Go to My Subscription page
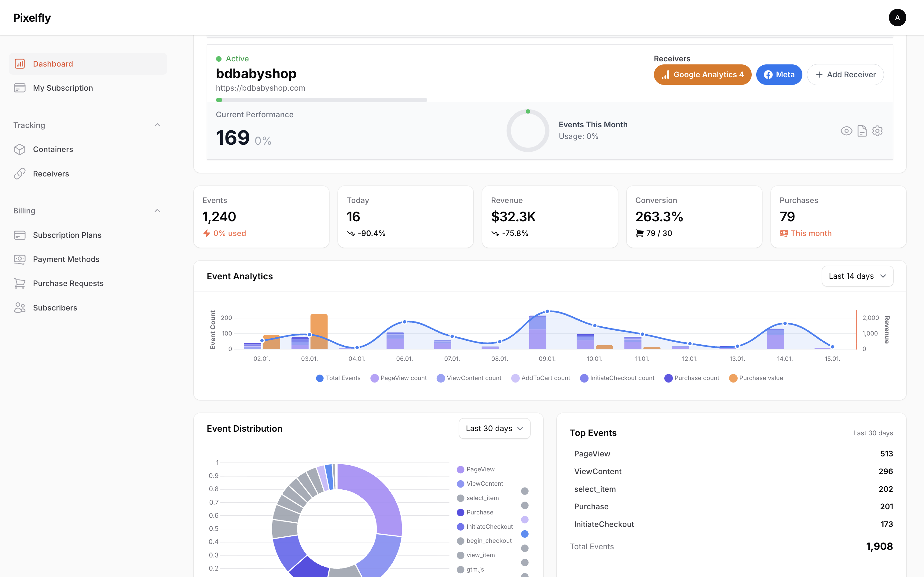The height and width of the screenshot is (577, 924). [x=63, y=88]
